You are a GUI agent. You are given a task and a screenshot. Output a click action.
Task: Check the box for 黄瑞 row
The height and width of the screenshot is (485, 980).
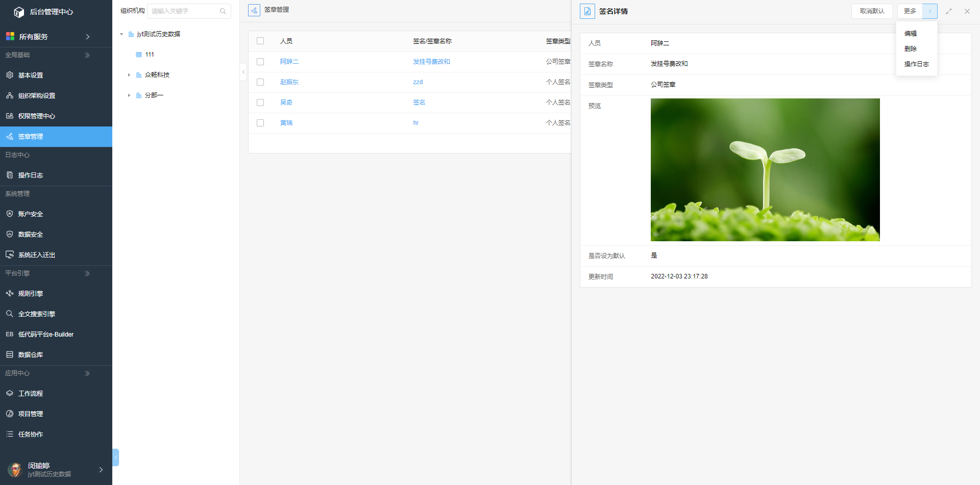point(260,123)
